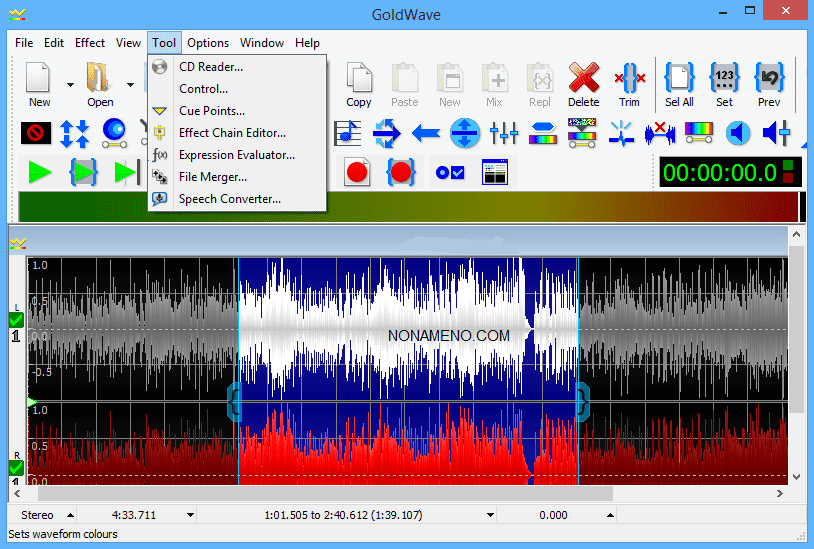Start recording with the red Record button
Viewport: 814px width, 549px height.
[x=357, y=172]
